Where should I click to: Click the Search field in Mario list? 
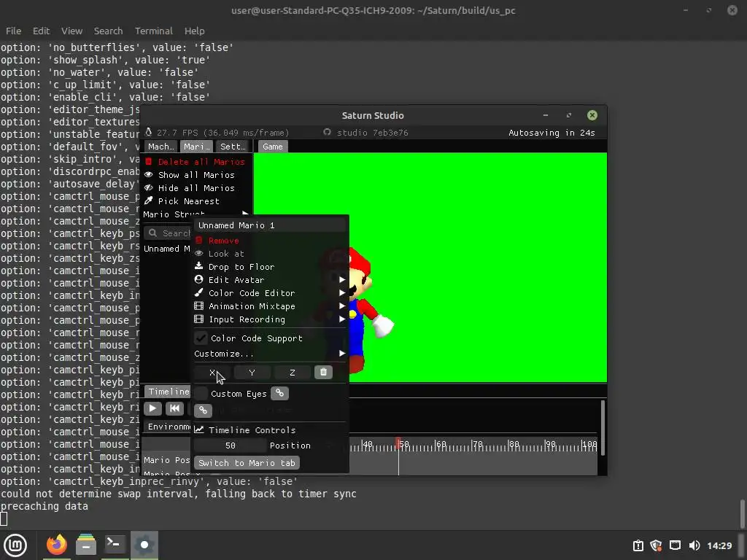[x=168, y=233]
